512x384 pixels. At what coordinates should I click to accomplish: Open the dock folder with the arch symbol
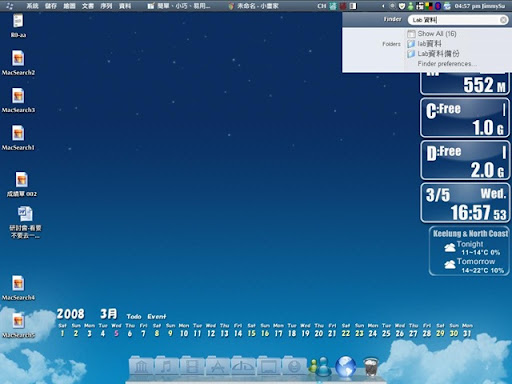[x=243, y=367]
